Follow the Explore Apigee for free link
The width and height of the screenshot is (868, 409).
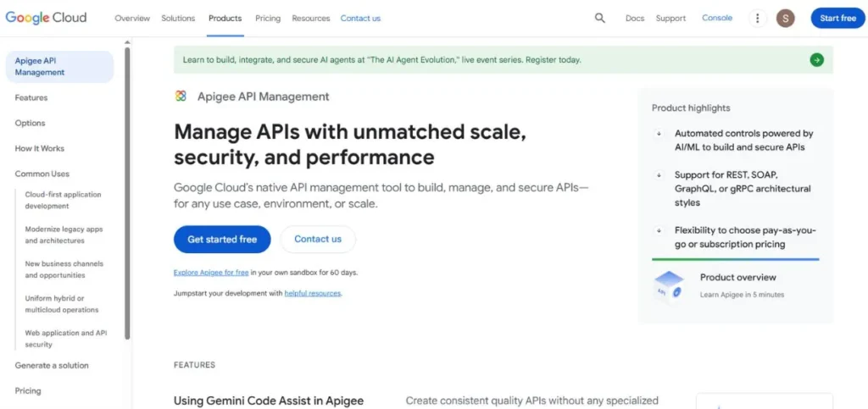point(211,273)
